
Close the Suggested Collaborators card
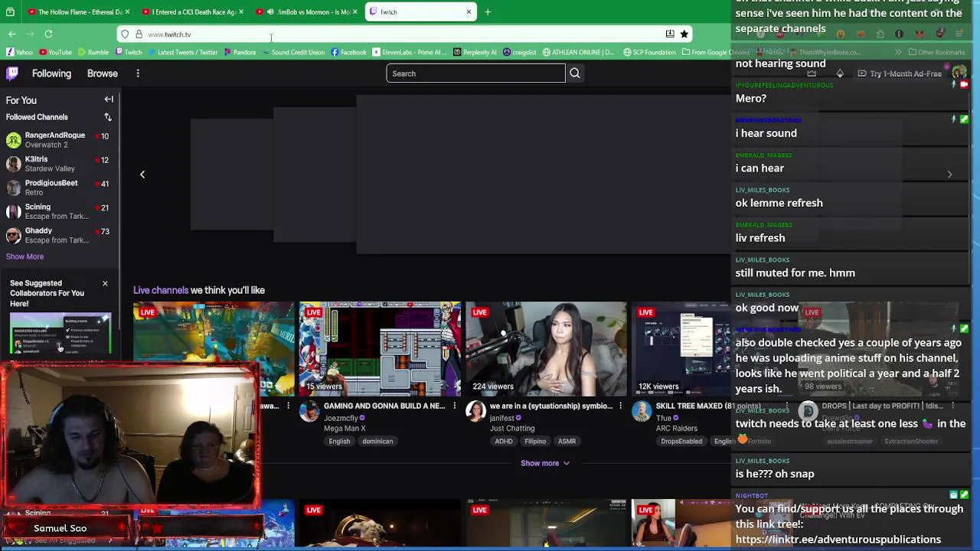click(x=105, y=284)
